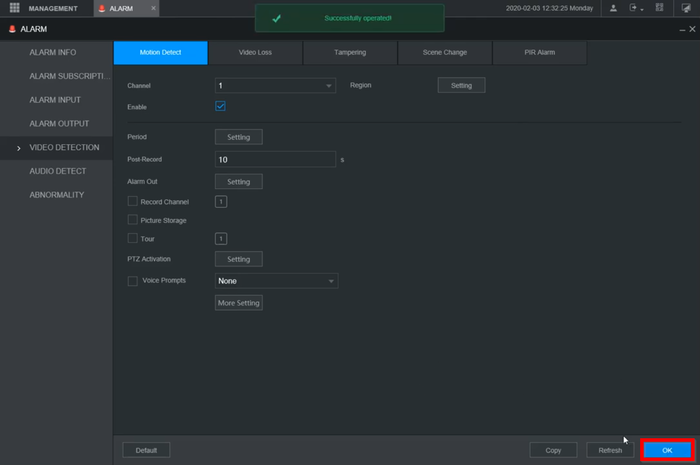Click the OK button
Viewport: 700px width, 465px height.
pos(667,450)
